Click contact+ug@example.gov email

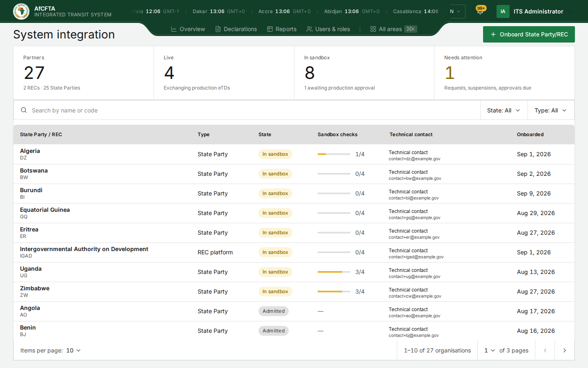pos(414,276)
